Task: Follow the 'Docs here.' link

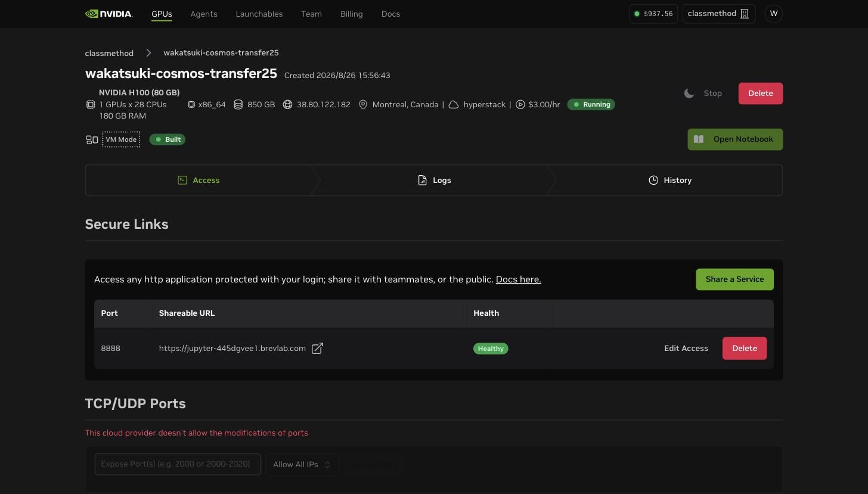Action: 519,279
